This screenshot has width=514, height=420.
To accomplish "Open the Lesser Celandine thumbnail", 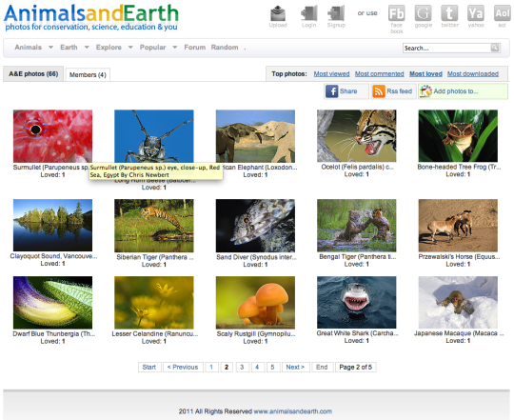I will 154,303.
